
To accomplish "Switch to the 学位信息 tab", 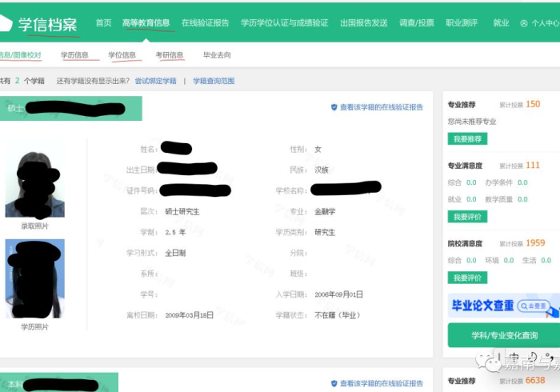I will coord(122,55).
